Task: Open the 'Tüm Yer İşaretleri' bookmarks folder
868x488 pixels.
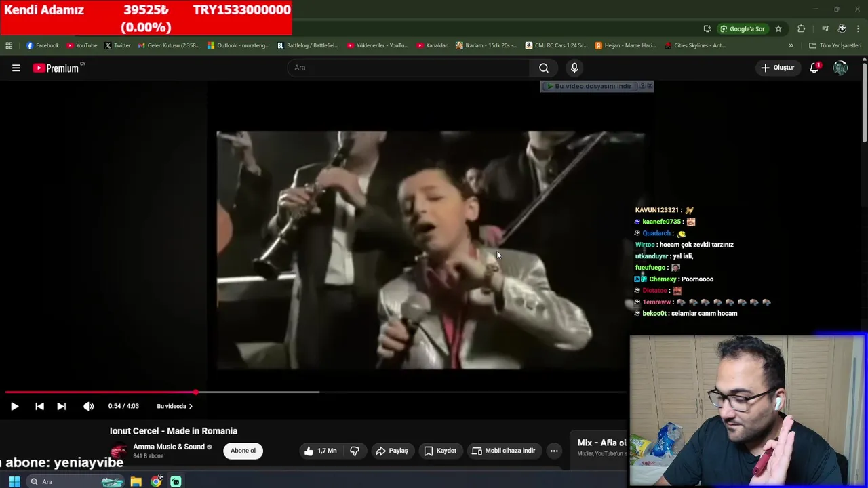Action: coord(835,45)
